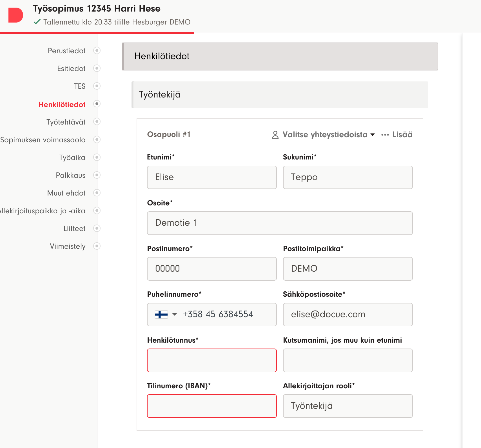
Task: Navigate to Työtehtävät in the sidebar
Action: (x=66, y=122)
